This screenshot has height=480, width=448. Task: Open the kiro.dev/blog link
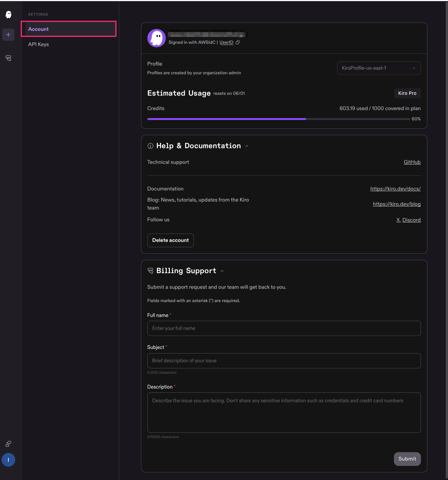click(x=397, y=204)
